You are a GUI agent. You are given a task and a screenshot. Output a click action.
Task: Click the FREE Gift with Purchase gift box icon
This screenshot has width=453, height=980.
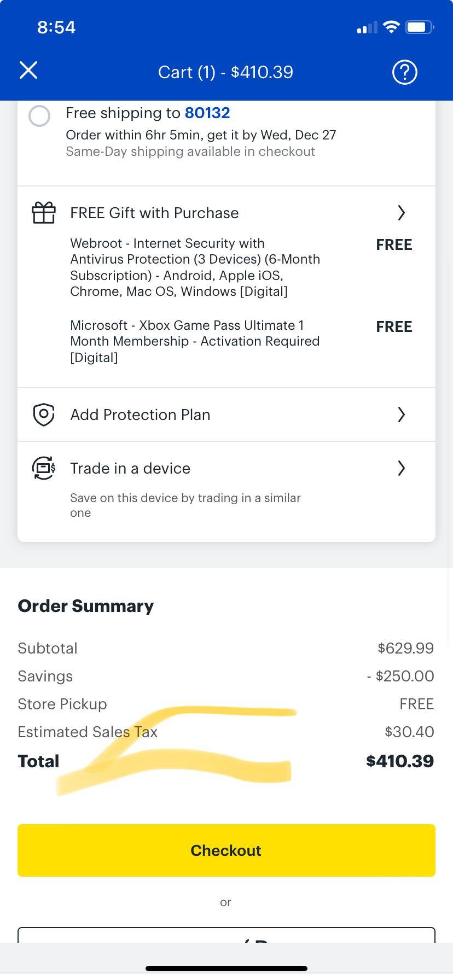tap(43, 213)
